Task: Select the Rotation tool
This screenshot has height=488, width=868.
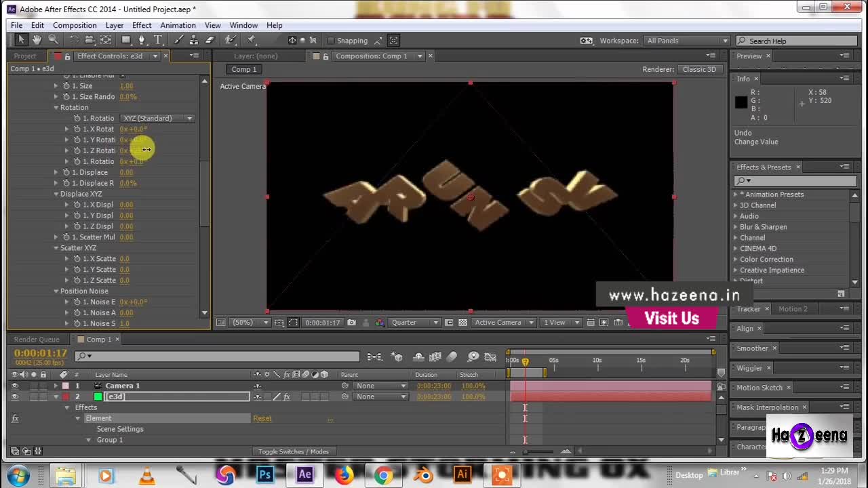Action: [74, 41]
